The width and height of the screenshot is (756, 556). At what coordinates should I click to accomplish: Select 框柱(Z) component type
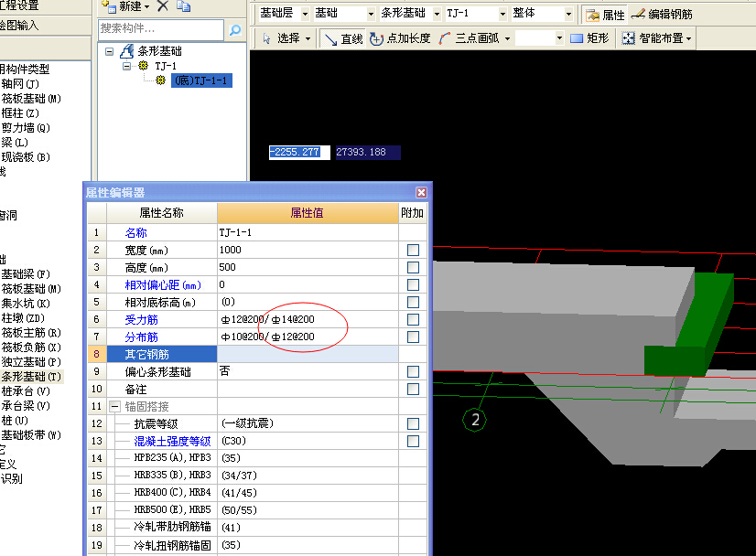pos(20,112)
